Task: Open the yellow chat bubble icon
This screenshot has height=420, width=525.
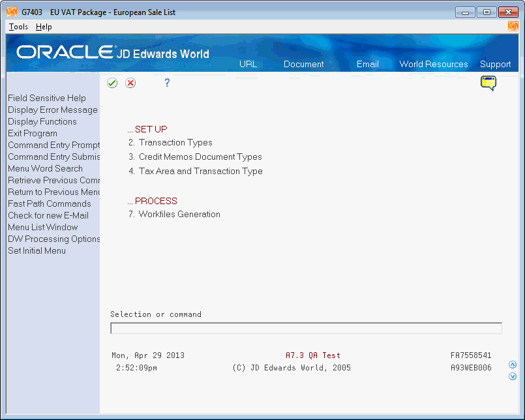Action: point(488,83)
